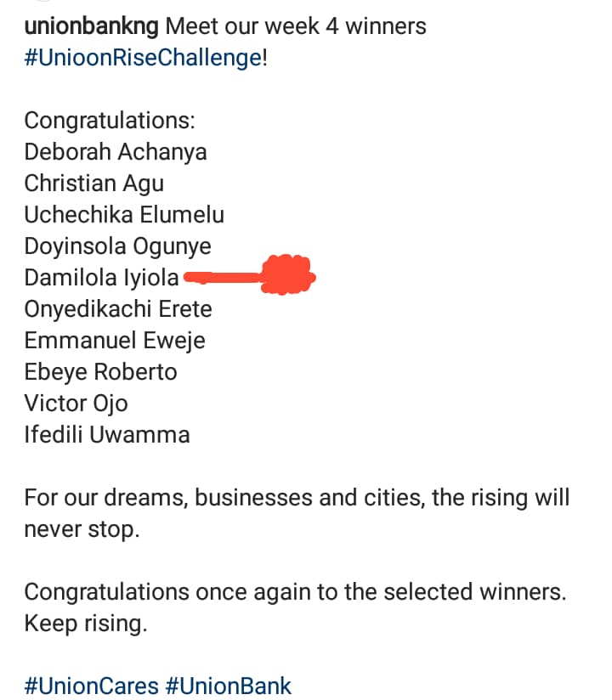Click the red arrow line marking
Screen dimensions: 612x700
click(222, 278)
